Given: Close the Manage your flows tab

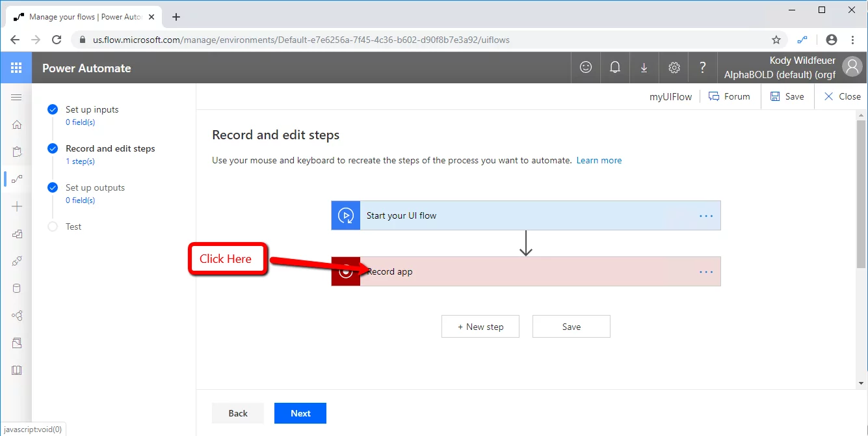Looking at the screenshot, I should click(x=151, y=17).
